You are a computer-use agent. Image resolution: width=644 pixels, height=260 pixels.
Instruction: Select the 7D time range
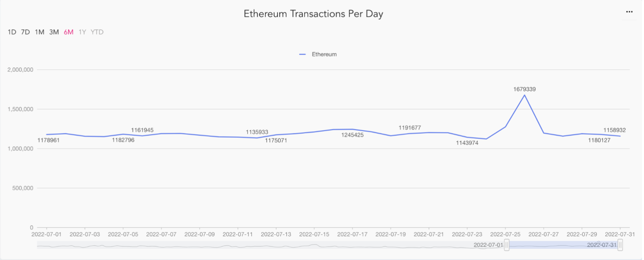click(x=25, y=32)
